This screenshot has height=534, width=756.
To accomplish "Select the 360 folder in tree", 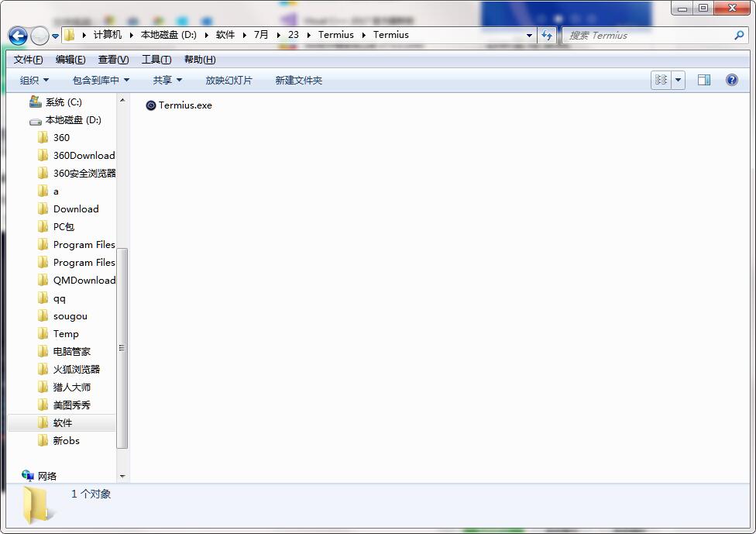I will point(61,137).
